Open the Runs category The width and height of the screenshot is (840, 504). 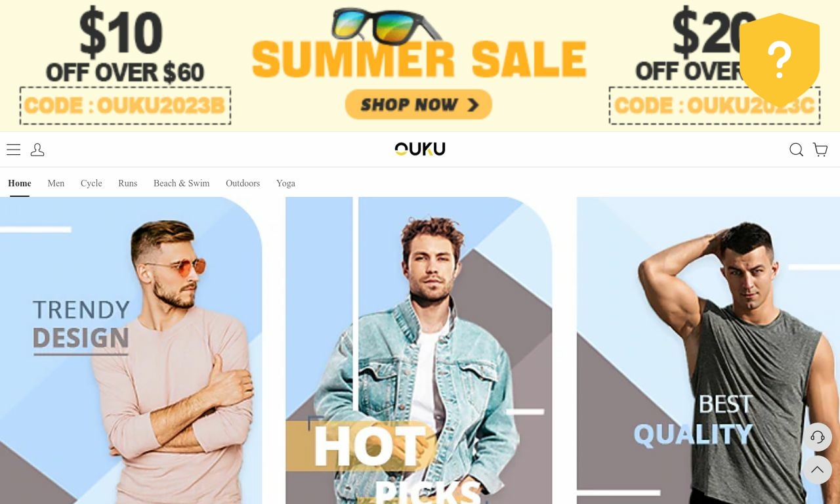[127, 183]
